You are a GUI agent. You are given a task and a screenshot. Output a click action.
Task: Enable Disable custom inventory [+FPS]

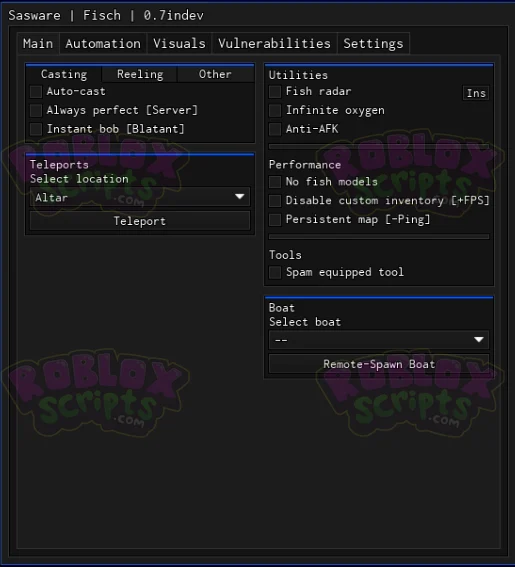tap(275, 201)
